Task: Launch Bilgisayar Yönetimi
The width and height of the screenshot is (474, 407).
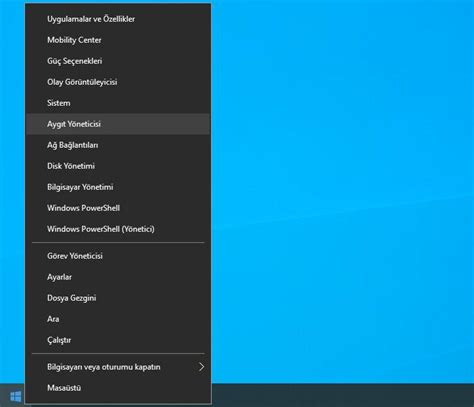Action: 118,187
